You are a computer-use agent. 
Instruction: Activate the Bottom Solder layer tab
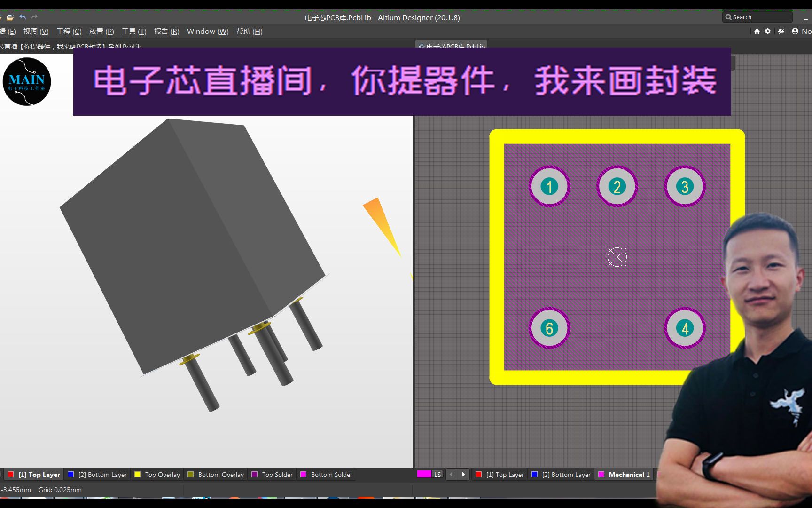point(326,475)
